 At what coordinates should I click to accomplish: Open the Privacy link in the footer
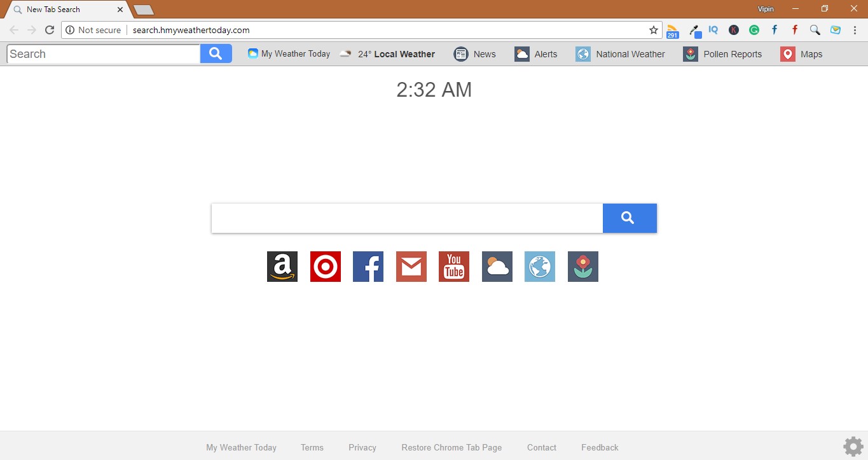362,447
